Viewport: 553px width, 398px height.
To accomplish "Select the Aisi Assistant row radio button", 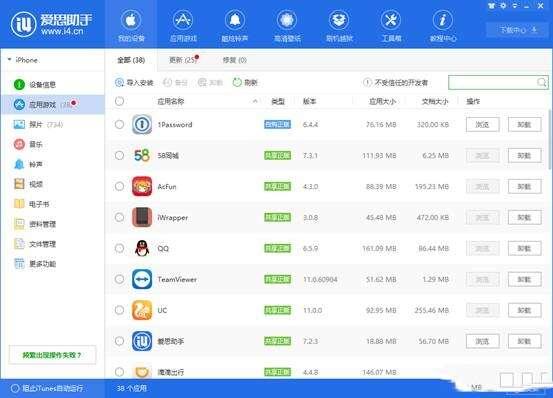I will (119, 341).
